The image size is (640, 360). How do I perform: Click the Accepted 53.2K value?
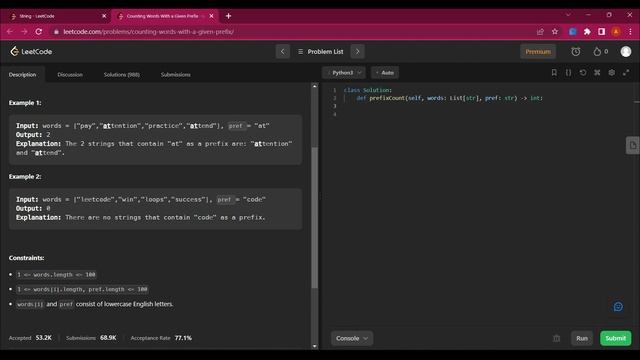pyautogui.click(x=44, y=338)
